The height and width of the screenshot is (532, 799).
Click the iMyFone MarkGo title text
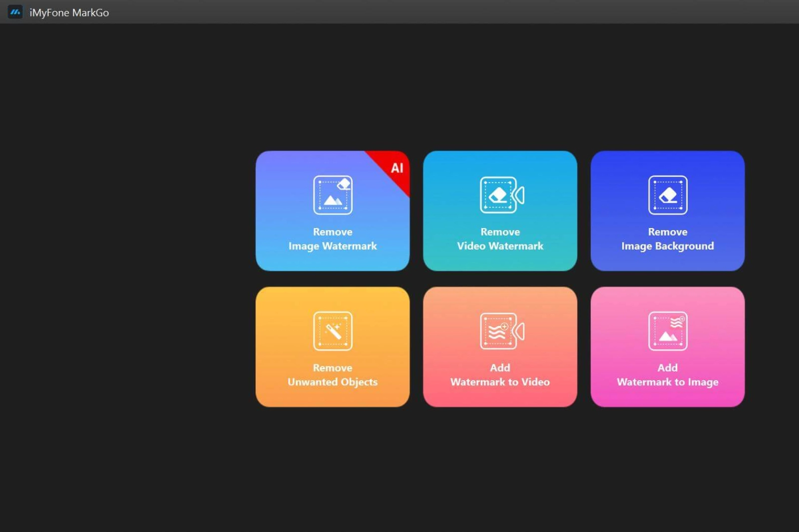(69, 12)
